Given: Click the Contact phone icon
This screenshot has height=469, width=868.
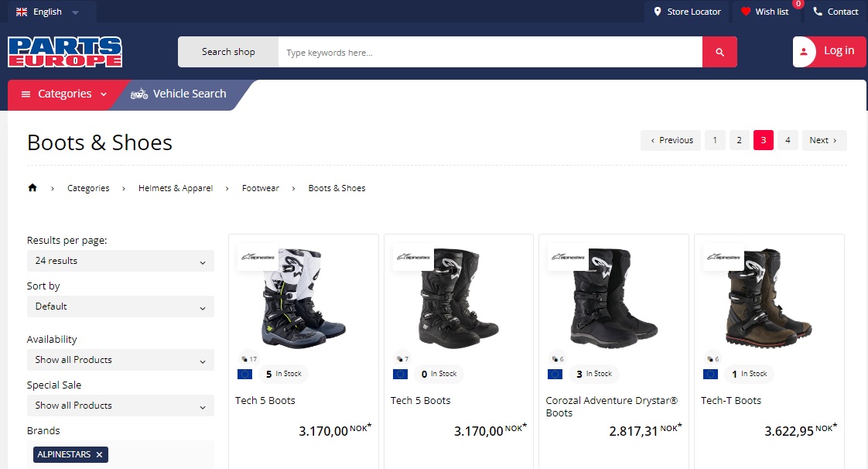Looking at the screenshot, I should [818, 12].
